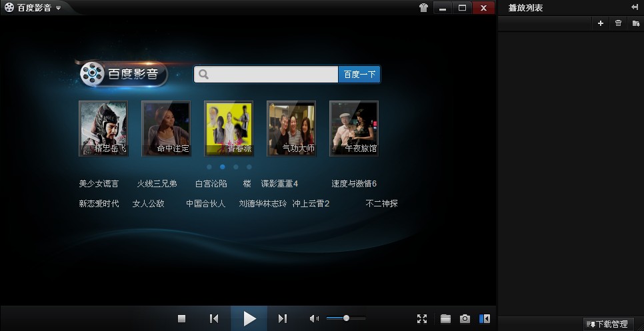Open the 中国合伙人 link
644x331 pixels.
coord(206,203)
